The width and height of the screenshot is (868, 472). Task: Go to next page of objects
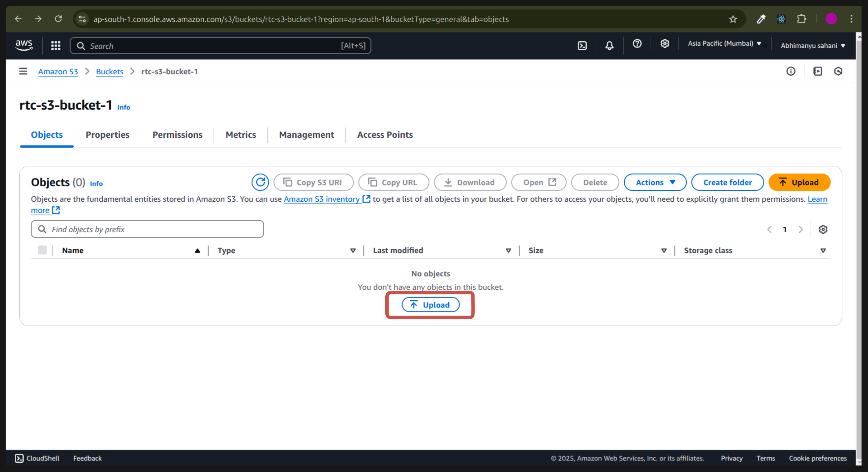click(x=801, y=229)
